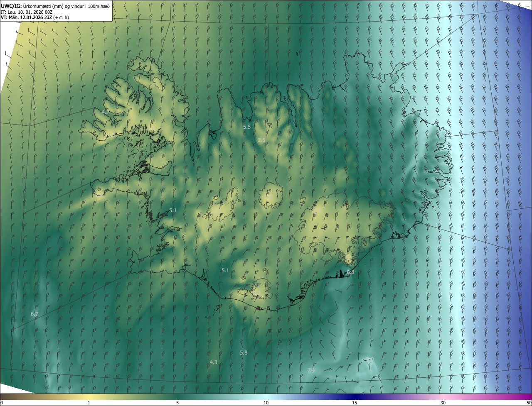532x406 pixels.
Task: Click the 2.5 value on the map
Action: 261,140
